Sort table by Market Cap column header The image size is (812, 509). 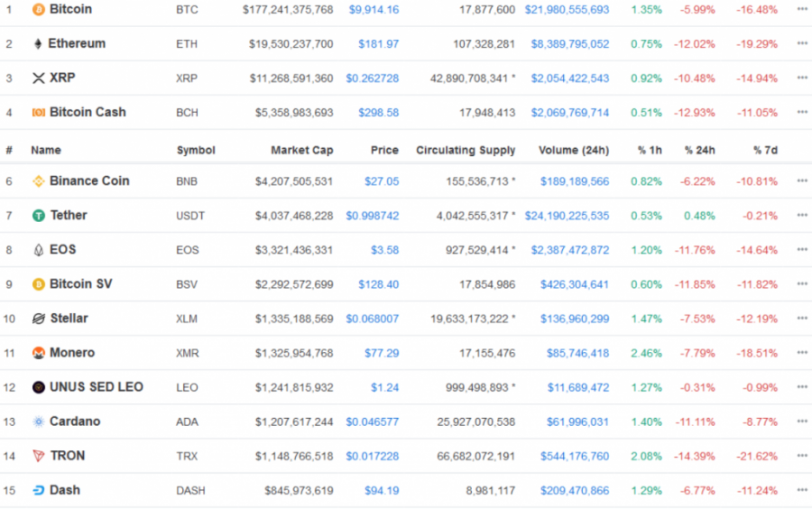pos(302,150)
